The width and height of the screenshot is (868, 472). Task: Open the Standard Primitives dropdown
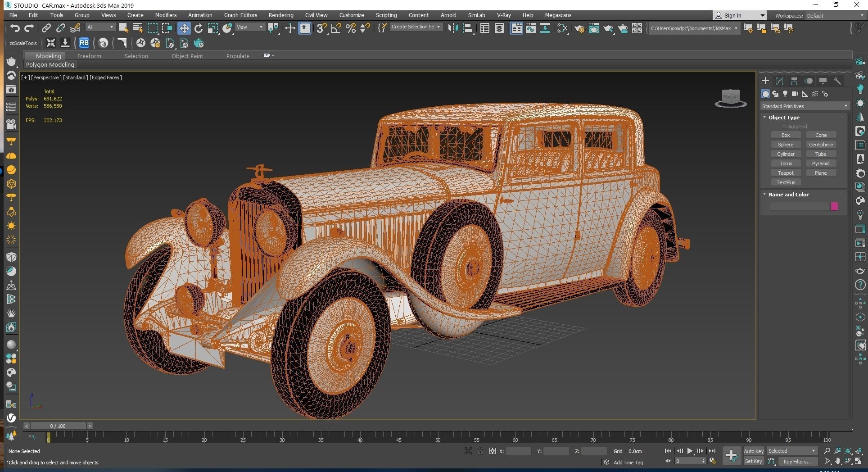[805, 106]
